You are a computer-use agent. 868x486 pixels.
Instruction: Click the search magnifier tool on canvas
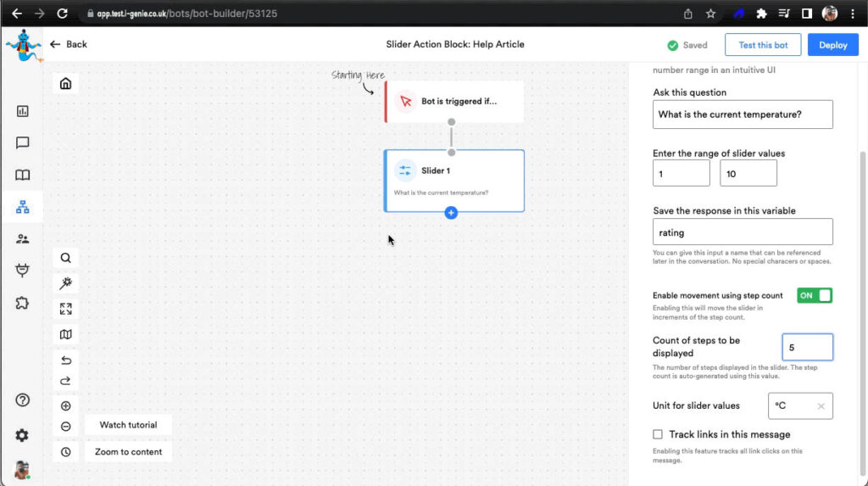65,258
